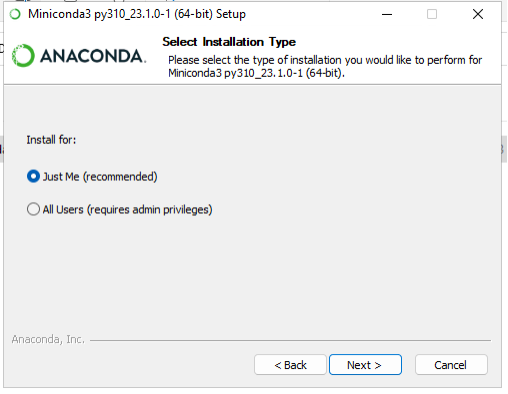
Task: Click 'All Users (requires admin privileges)' label text
Action: 127,210
